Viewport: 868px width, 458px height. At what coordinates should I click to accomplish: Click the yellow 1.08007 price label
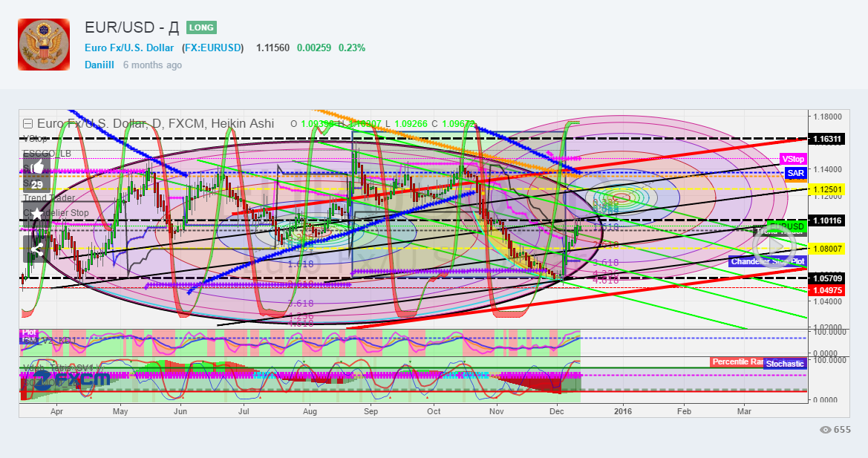click(826, 249)
